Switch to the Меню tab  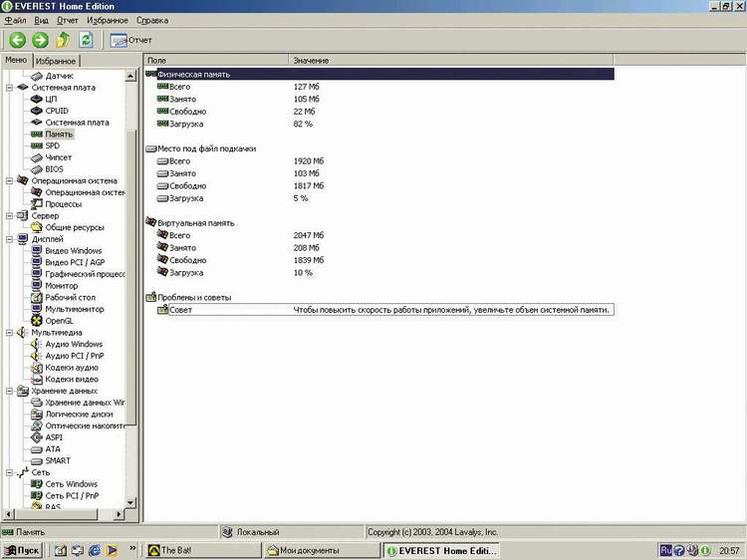tap(16, 60)
